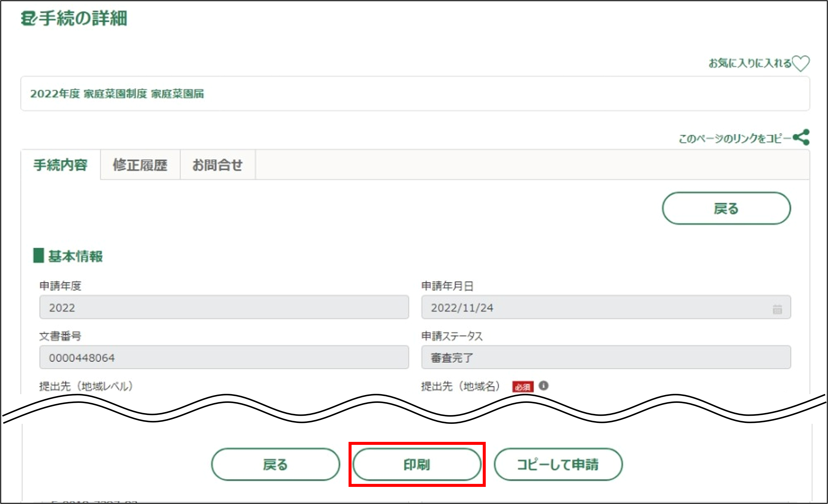This screenshot has height=504, width=828.
Task: Click the share link icon
Action: [x=802, y=137]
